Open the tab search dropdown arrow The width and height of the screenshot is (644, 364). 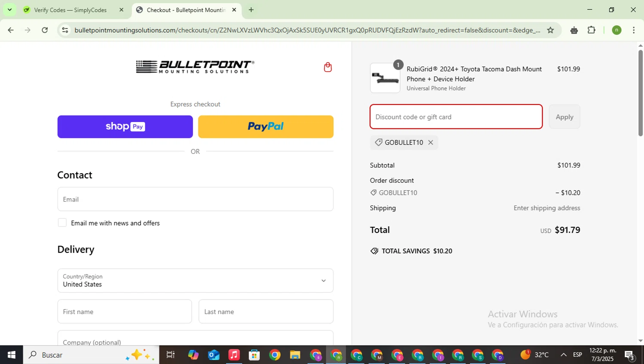coord(9,9)
